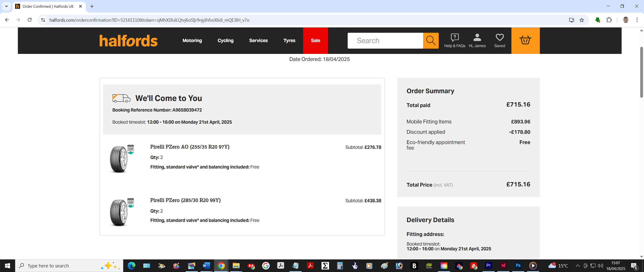Screen dimensions: 644x272
Task: Show hidden system tray icons
Action: click(578, 266)
